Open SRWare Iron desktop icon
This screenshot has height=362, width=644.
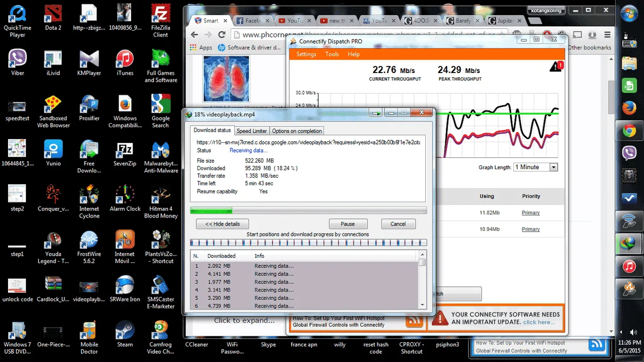(125, 289)
